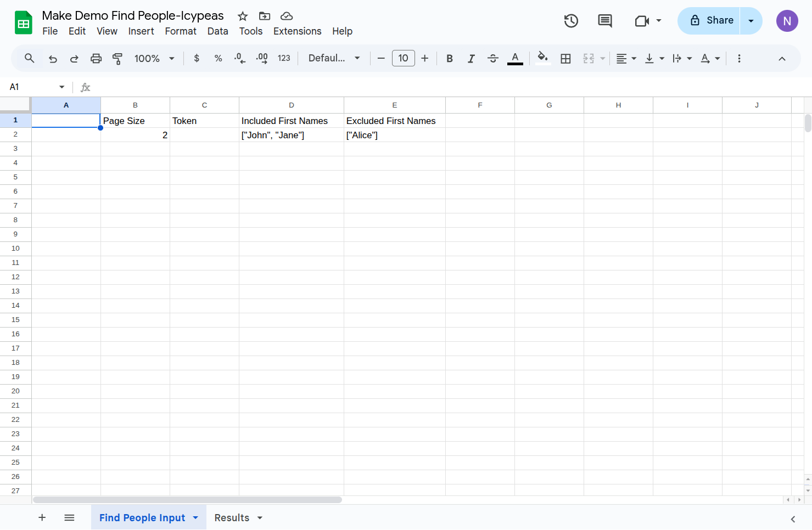
Task: Toggle strikethrough formatting
Action: pos(493,58)
